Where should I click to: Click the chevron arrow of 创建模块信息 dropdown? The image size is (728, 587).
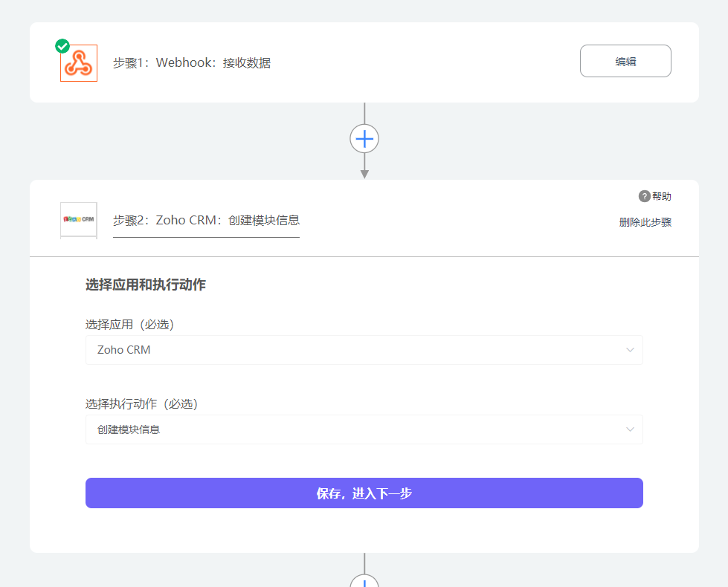click(x=630, y=429)
